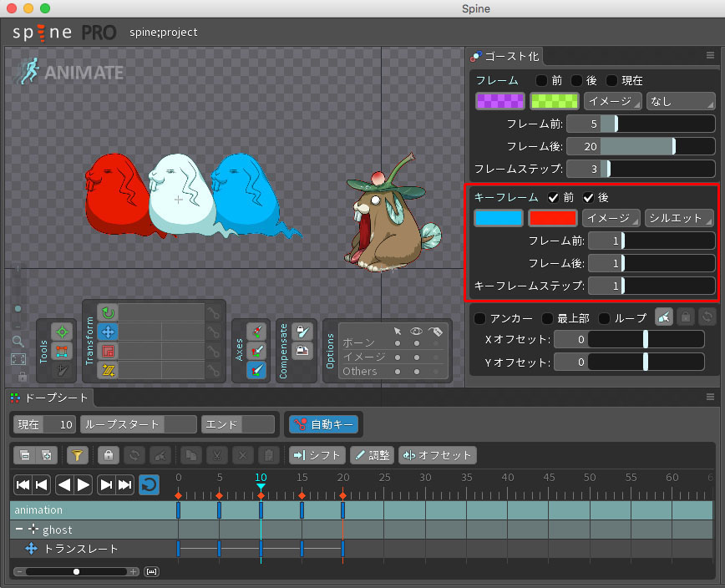Copy selected keys in dopesheet
The height and width of the screenshot is (588, 725).
(x=191, y=455)
